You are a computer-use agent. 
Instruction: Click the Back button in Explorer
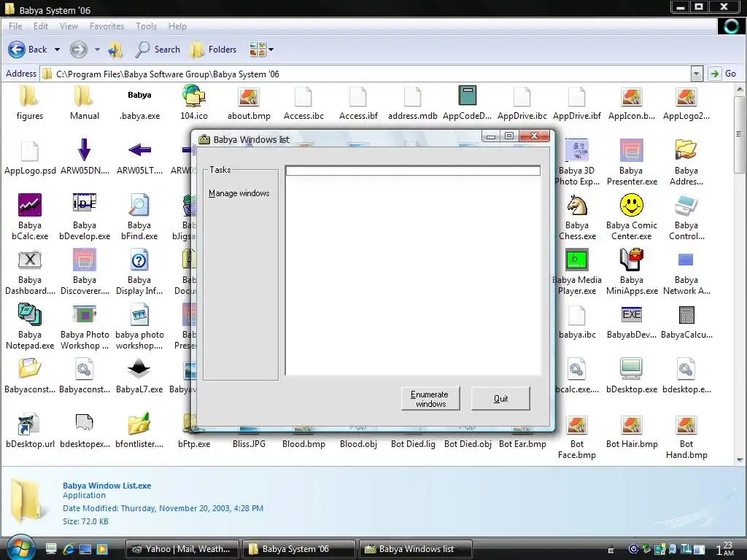tap(28, 49)
